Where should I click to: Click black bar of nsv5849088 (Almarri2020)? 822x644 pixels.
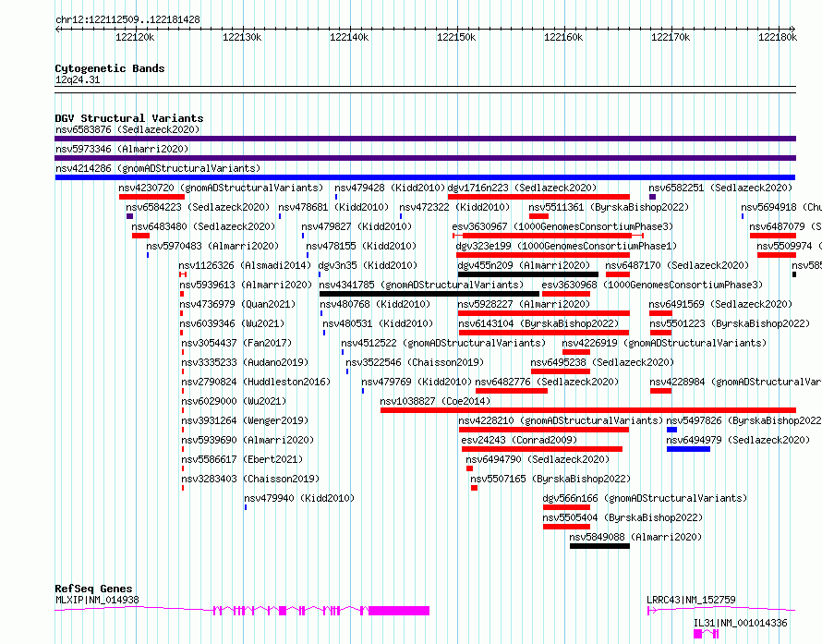(x=599, y=546)
